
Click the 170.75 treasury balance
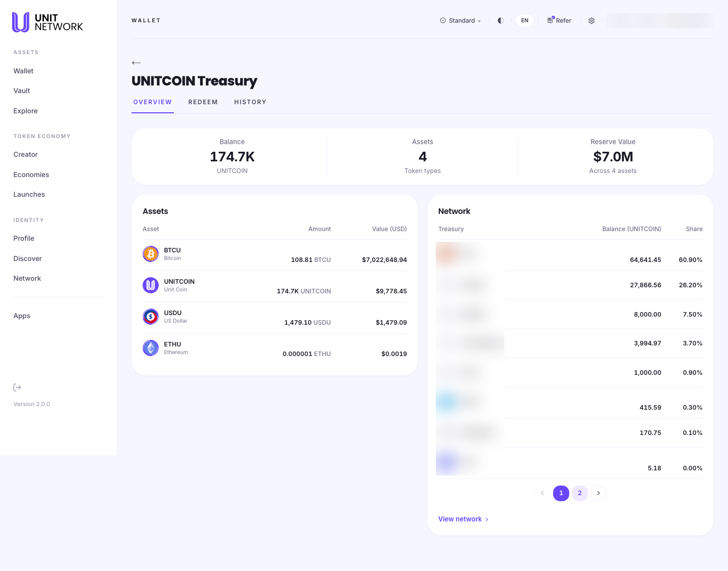tap(651, 433)
